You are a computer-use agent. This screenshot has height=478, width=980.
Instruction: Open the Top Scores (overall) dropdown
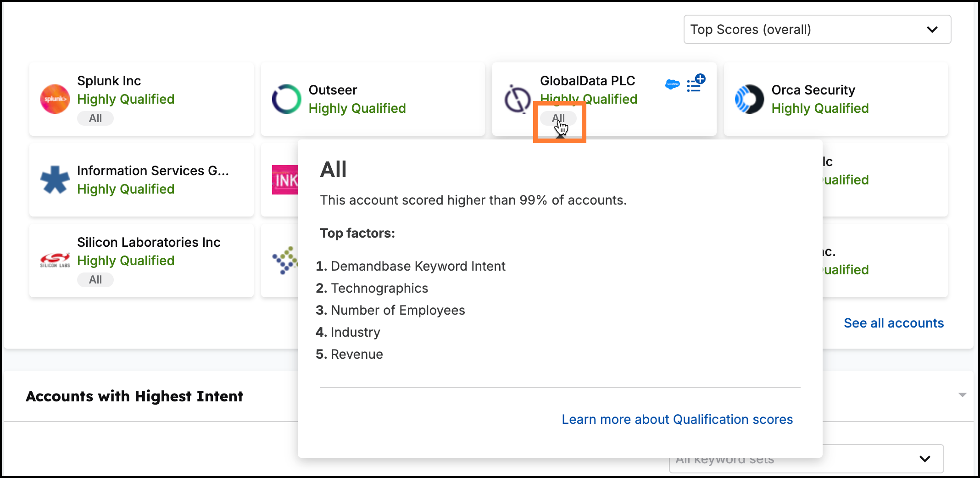coord(817,29)
